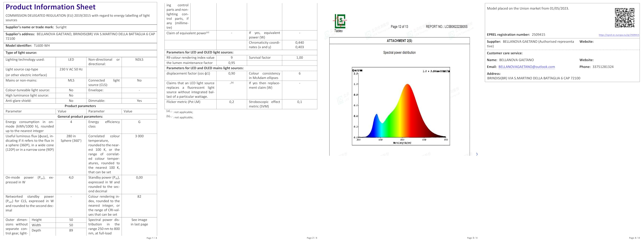The height and width of the screenshot is (240, 644).
Task: Select the lighting technology value "LED"
Action: [71, 59]
